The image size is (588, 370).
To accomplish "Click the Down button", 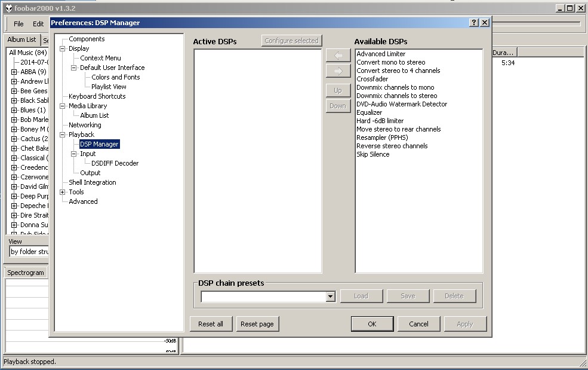I will point(338,106).
